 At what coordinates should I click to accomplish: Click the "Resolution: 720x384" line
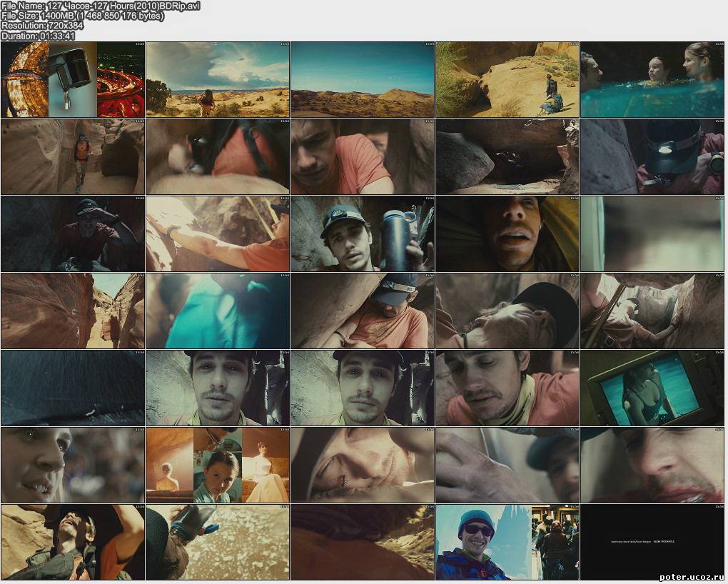pyautogui.click(x=42, y=26)
